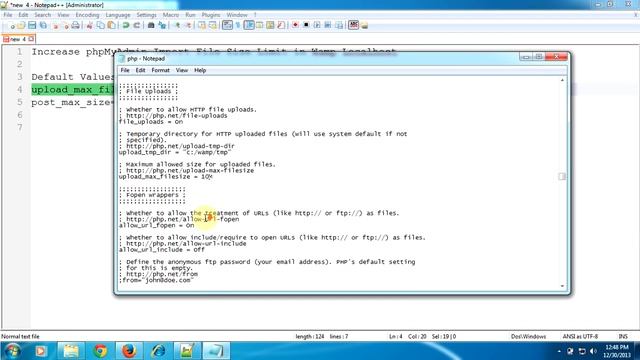This screenshot has width=640, height=360.
Task: Save the current recorded macro icon
Action: point(338,25)
